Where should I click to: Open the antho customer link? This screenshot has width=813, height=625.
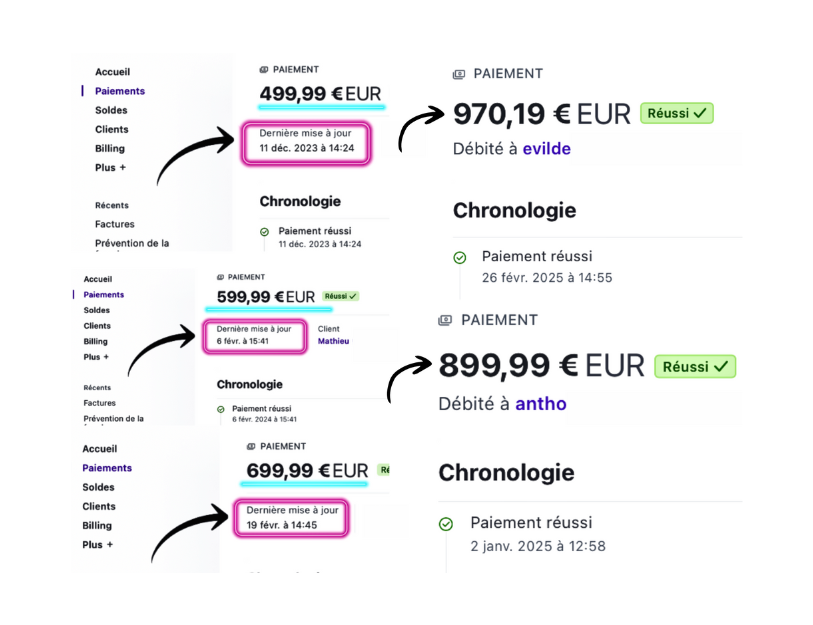(x=540, y=404)
